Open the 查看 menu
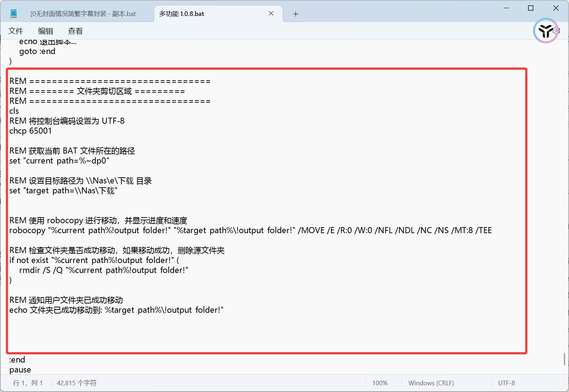The height and width of the screenshot is (392, 569). click(75, 31)
